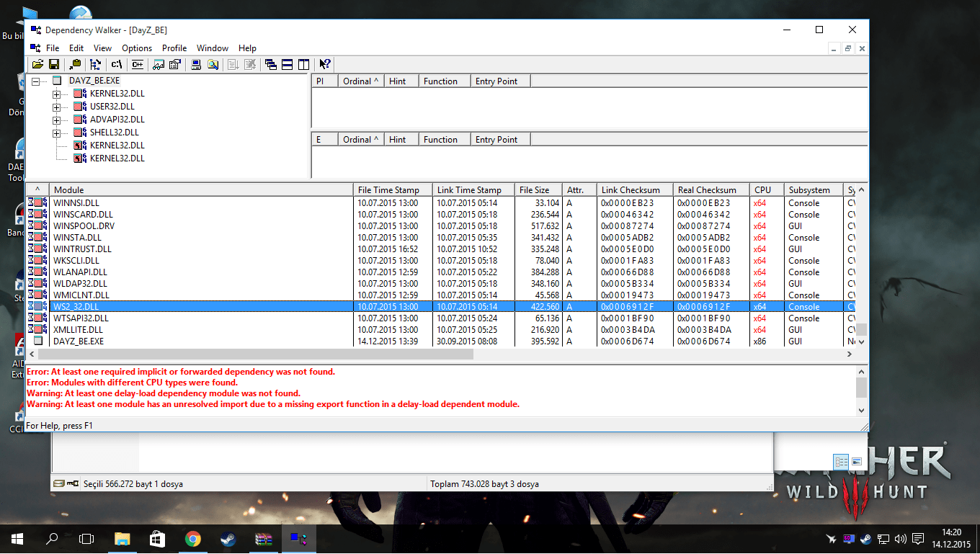
Task: Open Configure Module Search Order icon
Action: pyautogui.click(x=213, y=65)
